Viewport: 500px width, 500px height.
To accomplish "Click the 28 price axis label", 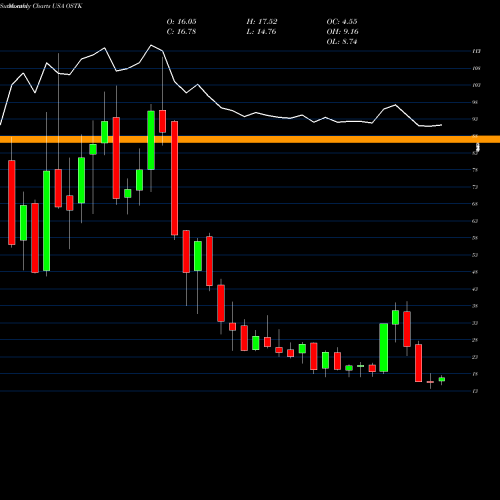I will (x=475, y=340).
